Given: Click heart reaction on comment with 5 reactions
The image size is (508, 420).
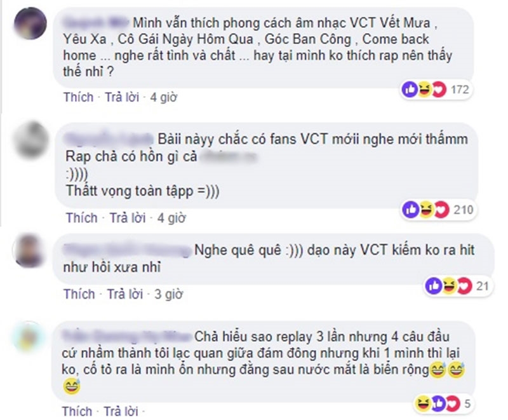Looking at the screenshot, I should 453,403.
